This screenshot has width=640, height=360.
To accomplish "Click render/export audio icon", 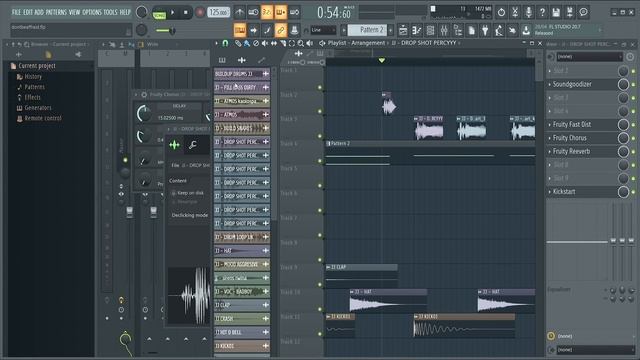I will [570, 13].
